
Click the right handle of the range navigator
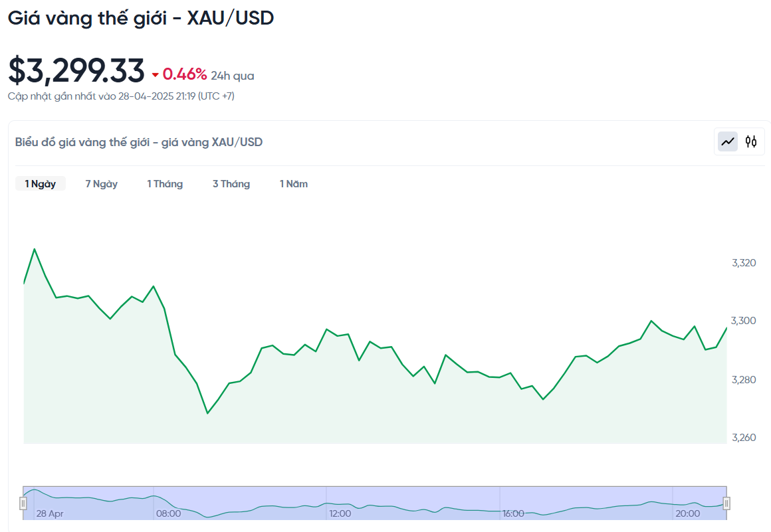tap(726, 503)
